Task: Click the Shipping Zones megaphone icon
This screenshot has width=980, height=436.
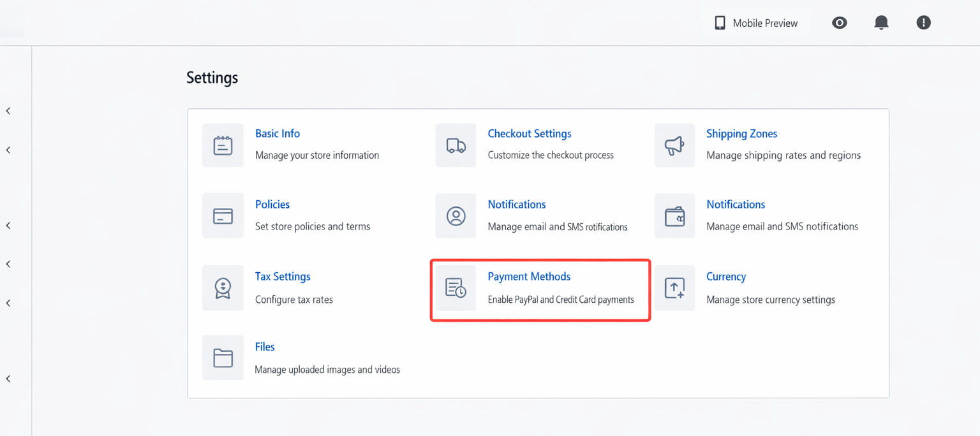Action: [674, 145]
